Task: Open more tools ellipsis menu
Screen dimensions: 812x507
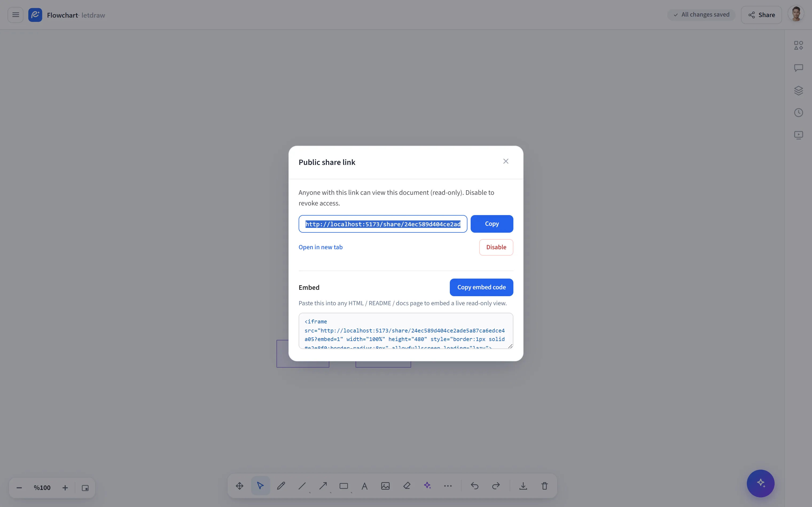Action: pyautogui.click(x=448, y=486)
